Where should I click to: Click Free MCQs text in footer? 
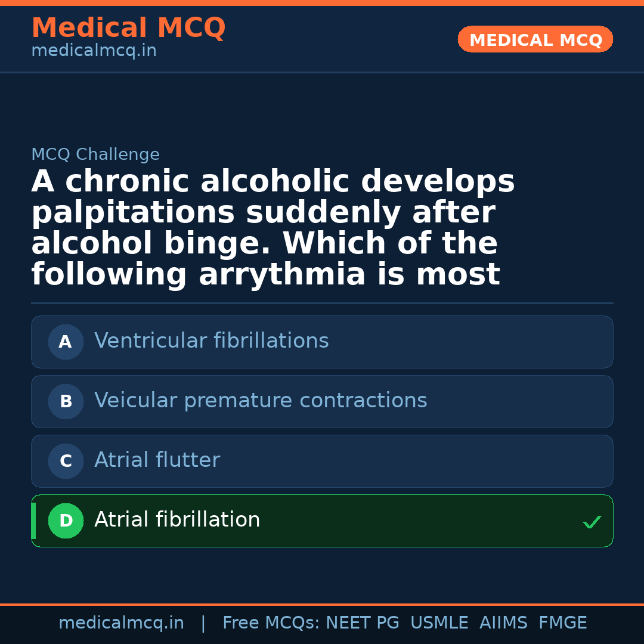point(271,623)
